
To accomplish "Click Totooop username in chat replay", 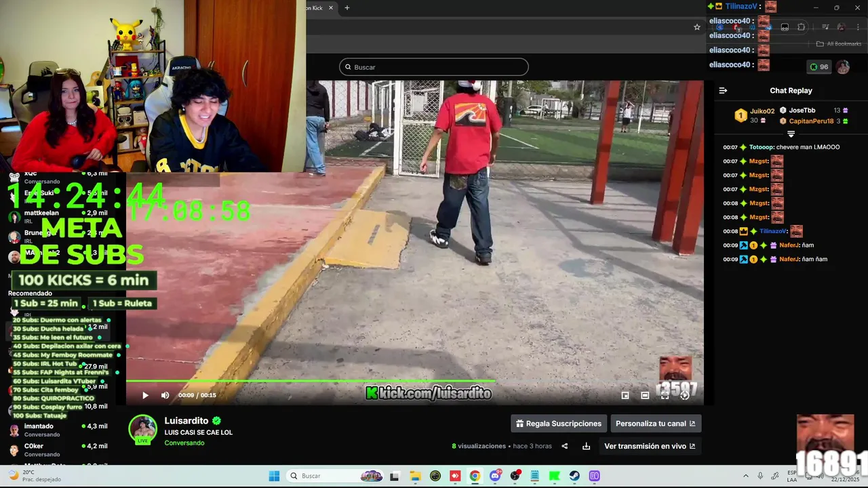I will point(761,147).
